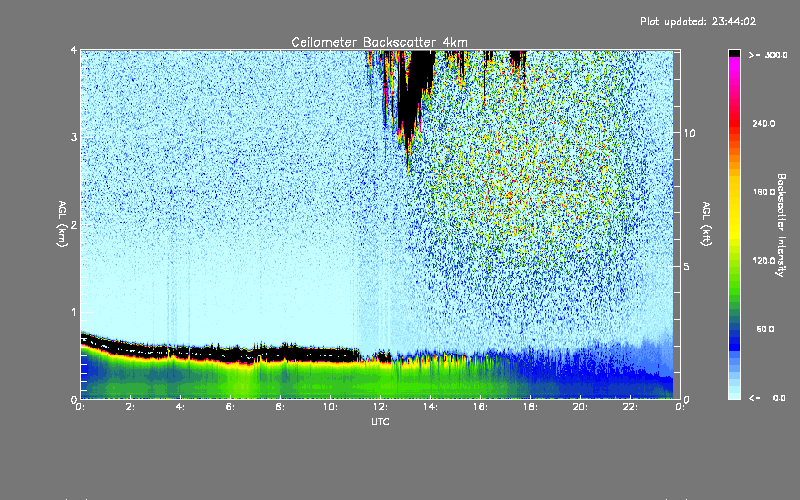This screenshot has height=500, width=800.
Task: Click the "10" tick on the kft axis
Action: [689, 134]
